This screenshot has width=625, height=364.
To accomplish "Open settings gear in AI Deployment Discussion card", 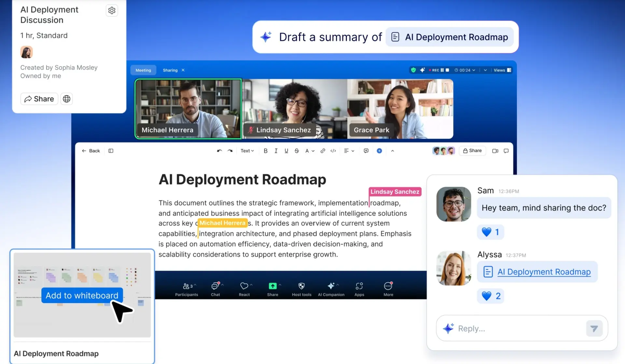I will click(x=112, y=10).
